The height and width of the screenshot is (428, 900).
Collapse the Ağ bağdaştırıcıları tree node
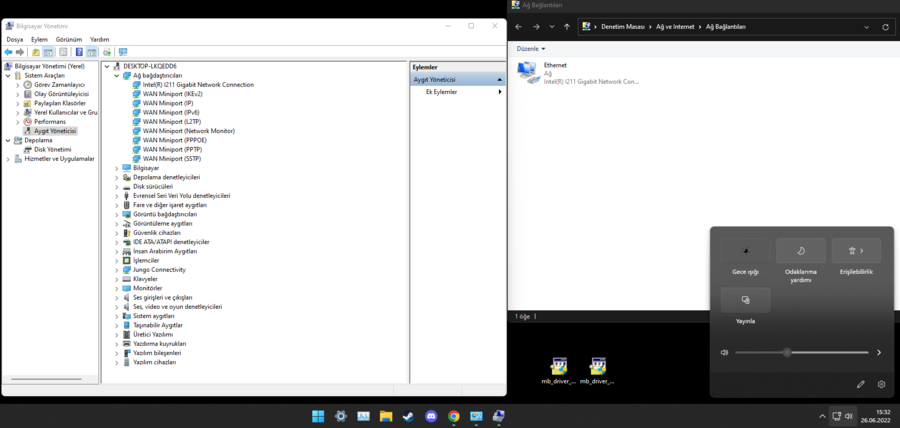click(117, 75)
